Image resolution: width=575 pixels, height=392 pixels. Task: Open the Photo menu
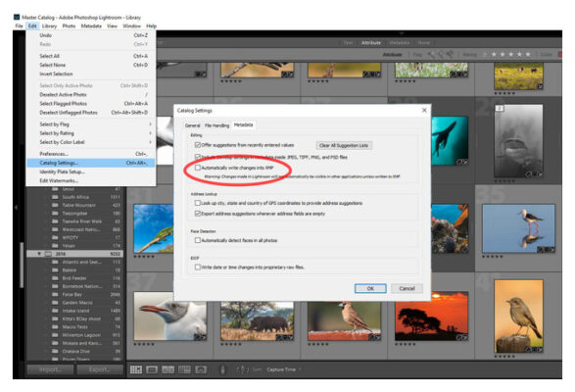pos(69,26)
